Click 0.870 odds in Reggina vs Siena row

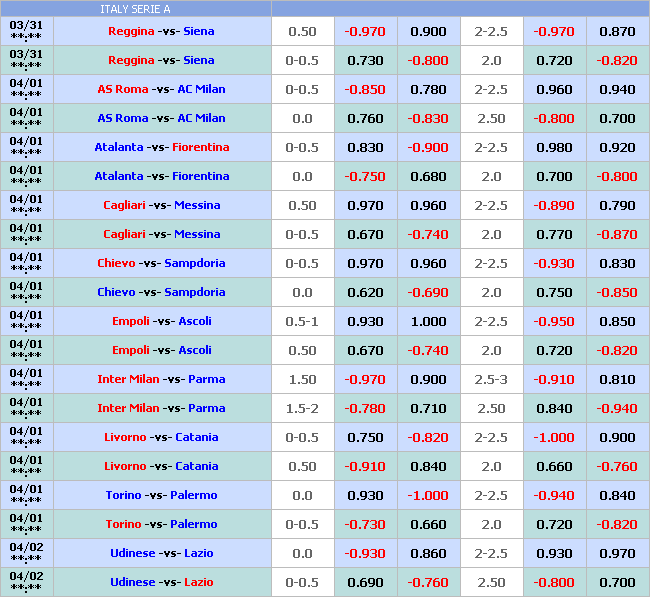617,31
